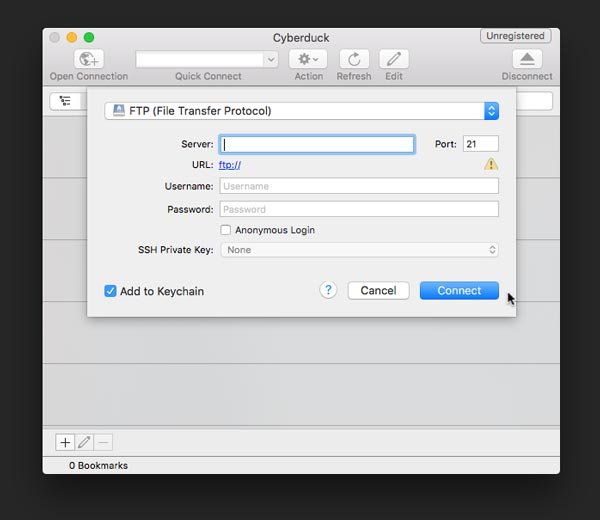Open the FTP protocol dropdown

(302, 111)
